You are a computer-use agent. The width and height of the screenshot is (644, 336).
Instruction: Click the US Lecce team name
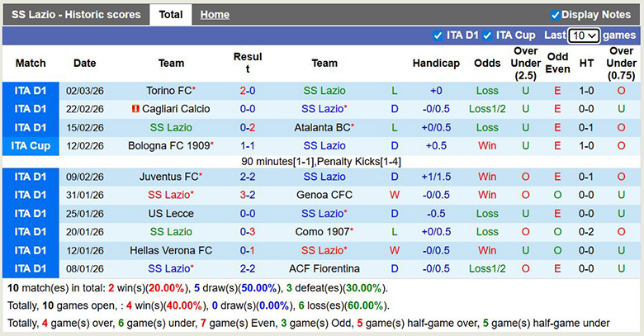171,213
